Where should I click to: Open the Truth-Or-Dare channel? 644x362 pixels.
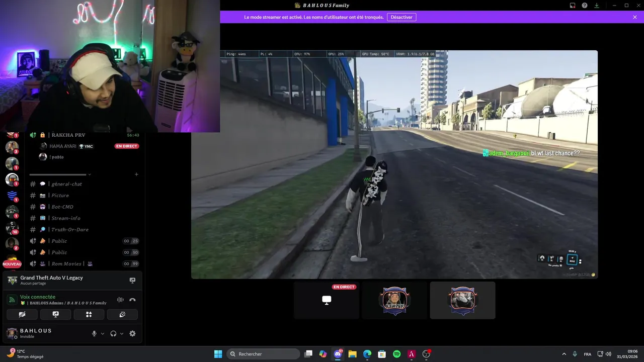[84, 230]
